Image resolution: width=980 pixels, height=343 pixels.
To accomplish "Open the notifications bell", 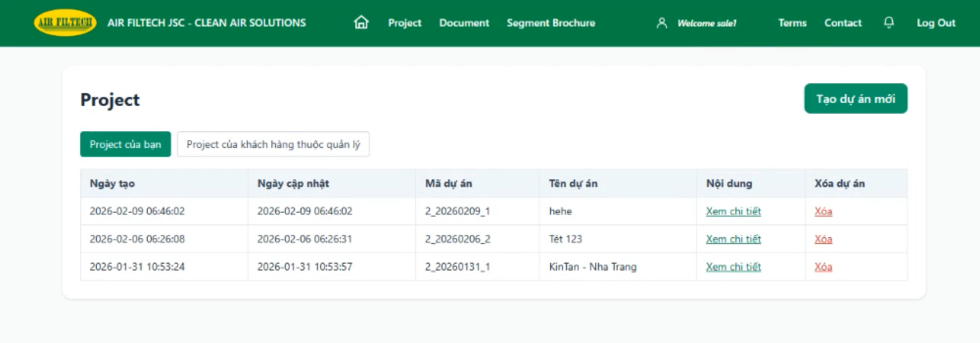I will click(x=889, y=23).
